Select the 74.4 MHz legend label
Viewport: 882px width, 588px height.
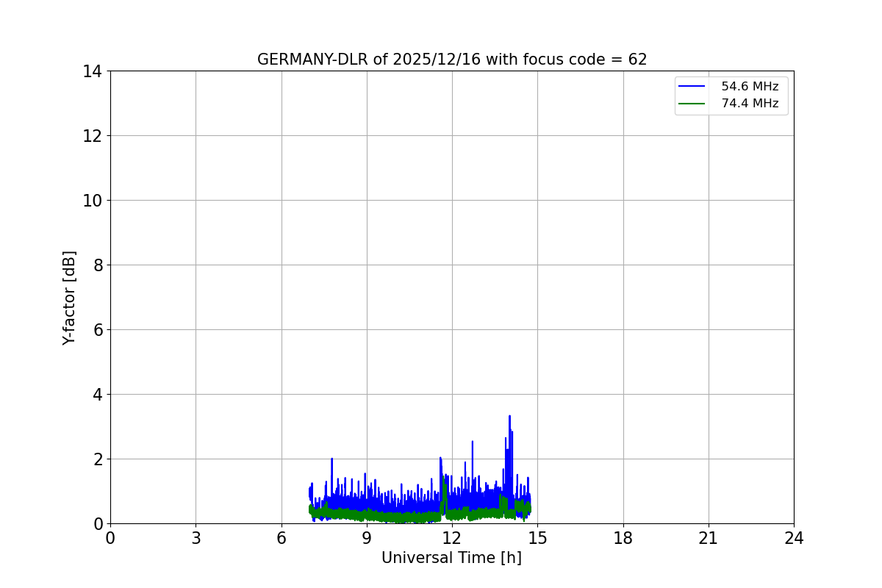coord(750,104)
